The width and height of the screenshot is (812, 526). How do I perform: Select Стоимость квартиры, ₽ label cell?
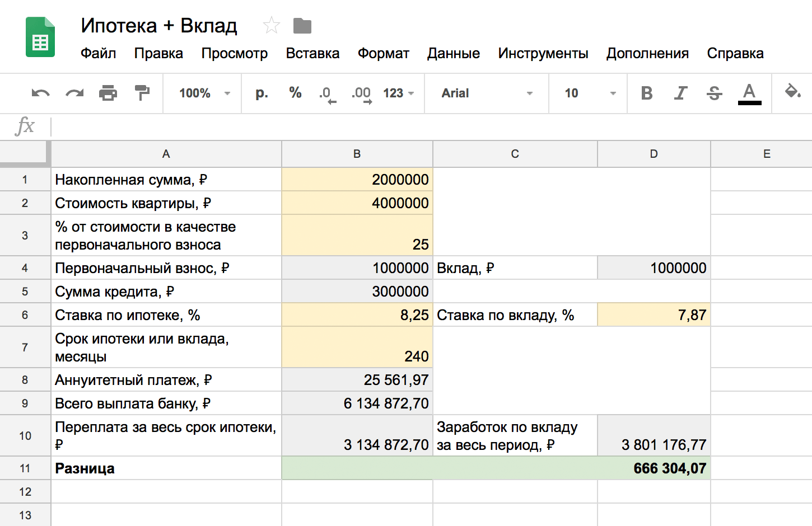[166, 203]
